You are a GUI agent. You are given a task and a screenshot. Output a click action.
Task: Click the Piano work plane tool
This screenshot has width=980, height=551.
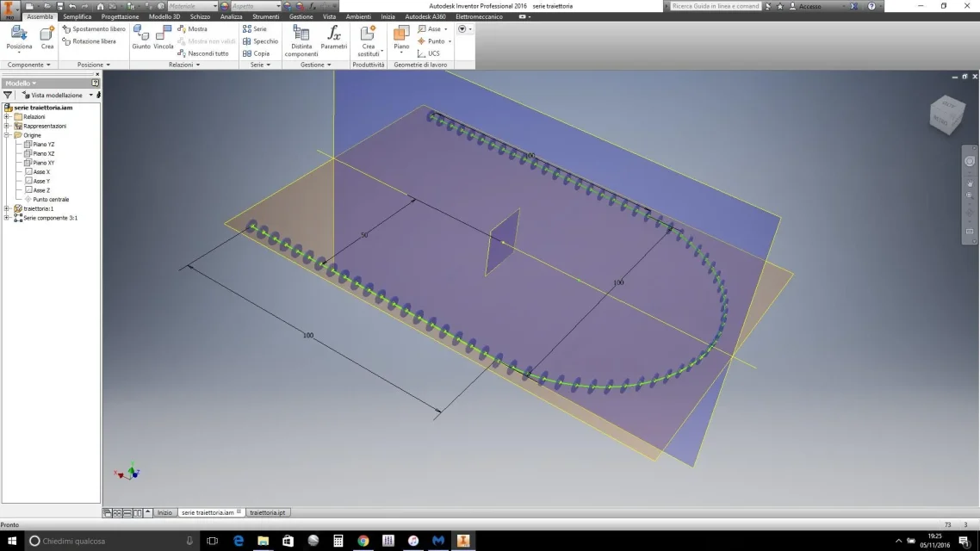pyautogui.click(x=401, y=40)
